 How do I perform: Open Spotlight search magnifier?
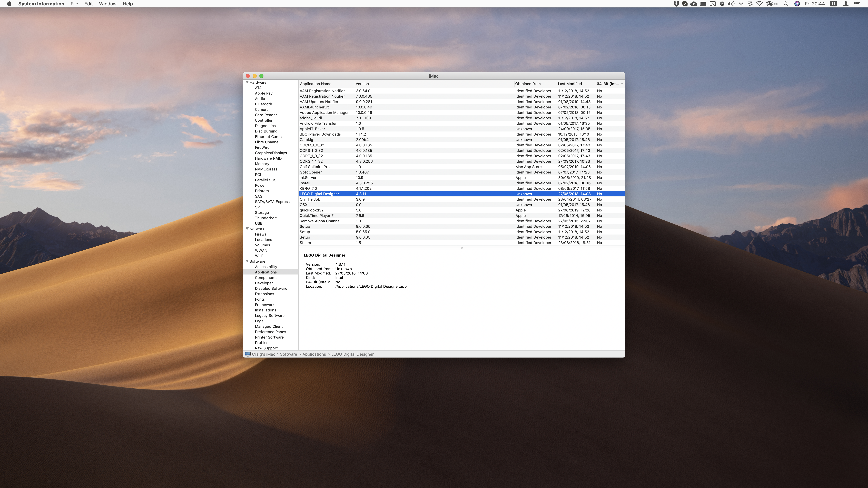(786, 4)
